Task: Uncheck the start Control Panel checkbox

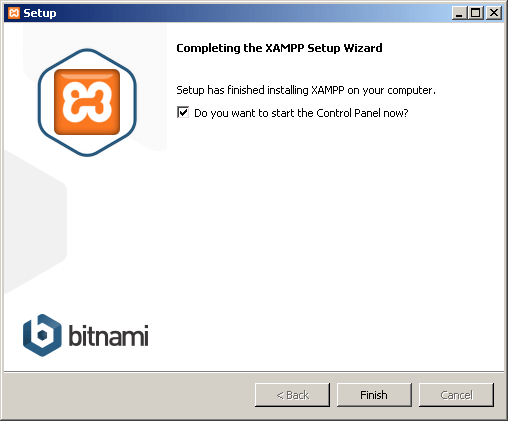Action: pyautogui.click(x=183, y=113)
